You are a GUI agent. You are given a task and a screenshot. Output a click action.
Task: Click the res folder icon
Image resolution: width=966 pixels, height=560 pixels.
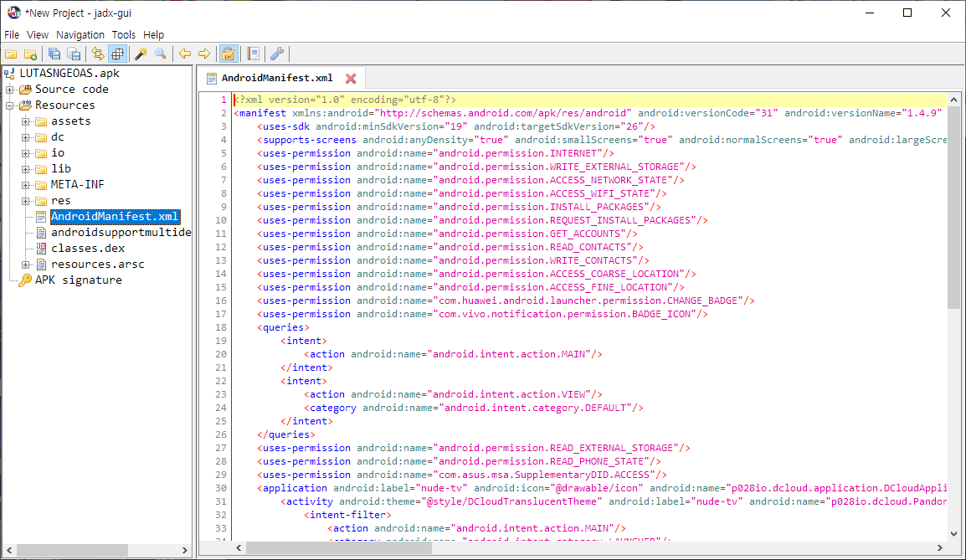click(x=41, y=202)
